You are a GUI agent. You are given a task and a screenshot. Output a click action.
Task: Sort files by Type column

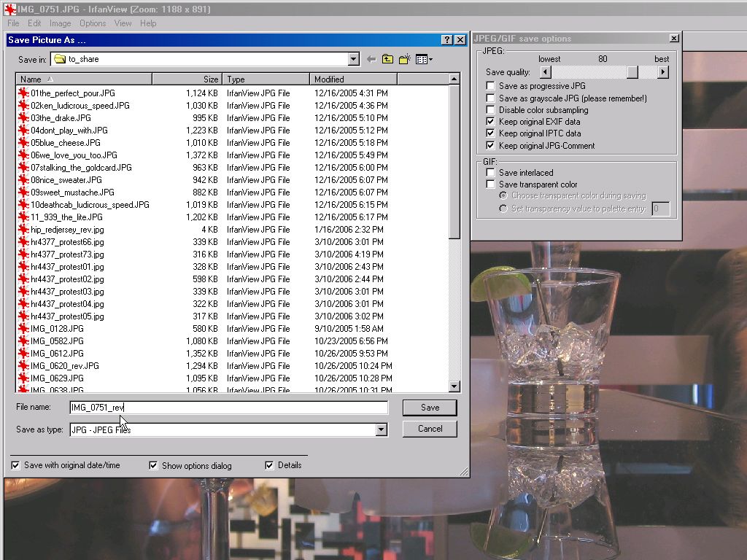point(264,79)
